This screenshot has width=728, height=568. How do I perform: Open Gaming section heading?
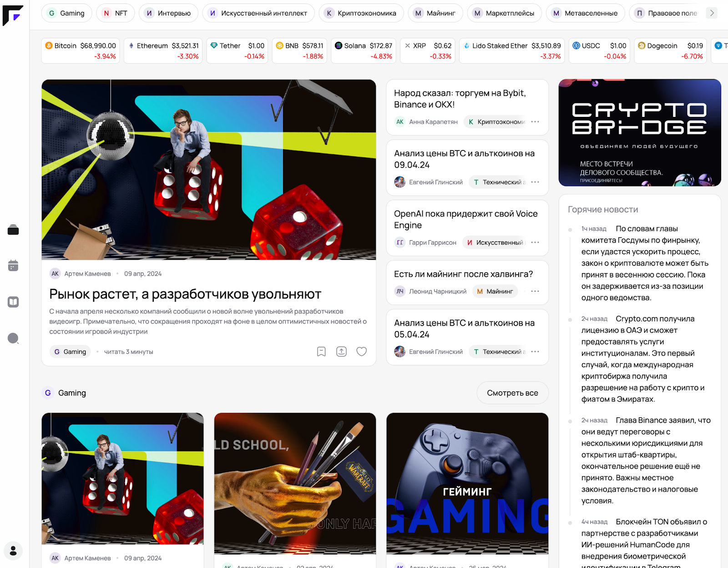click(x=64, y=393)
